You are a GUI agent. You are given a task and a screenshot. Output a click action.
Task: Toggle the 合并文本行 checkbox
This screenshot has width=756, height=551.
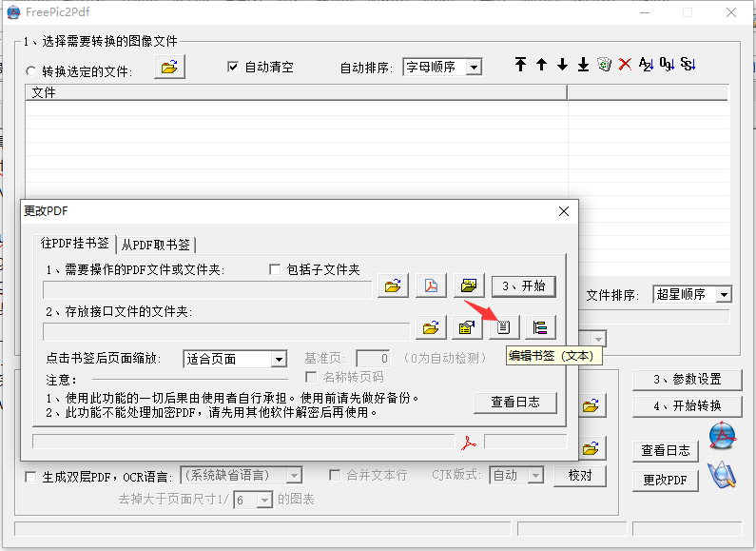point(335,475)
